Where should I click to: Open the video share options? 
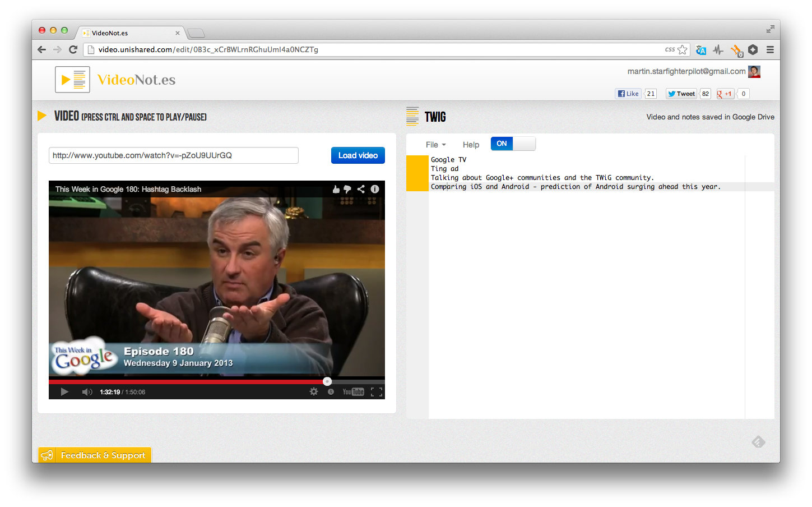pyautogui.click(x=361, y=189)
